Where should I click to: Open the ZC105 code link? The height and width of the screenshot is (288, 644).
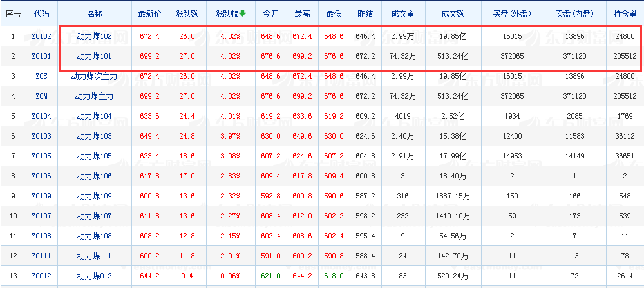pos(41,156)
